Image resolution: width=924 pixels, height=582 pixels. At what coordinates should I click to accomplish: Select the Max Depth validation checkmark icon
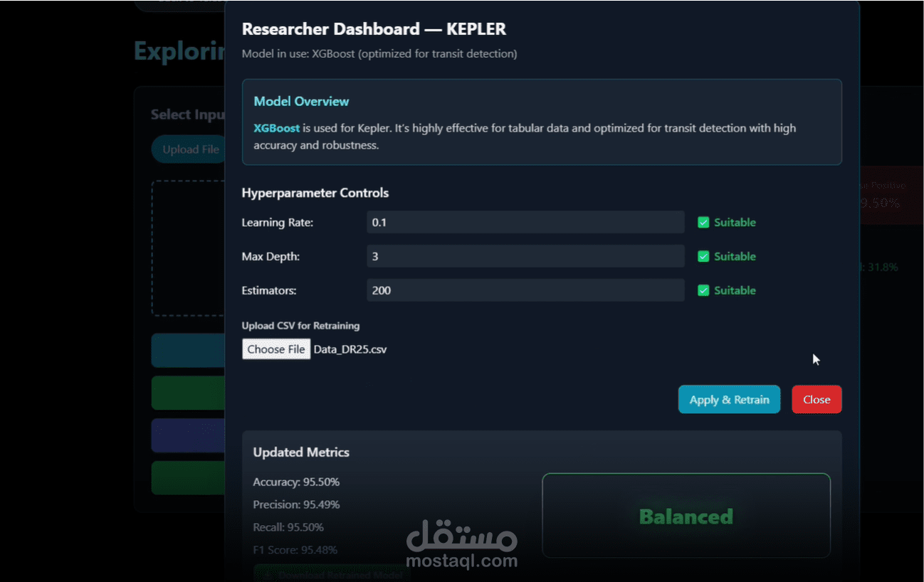(x=704, y=256)
